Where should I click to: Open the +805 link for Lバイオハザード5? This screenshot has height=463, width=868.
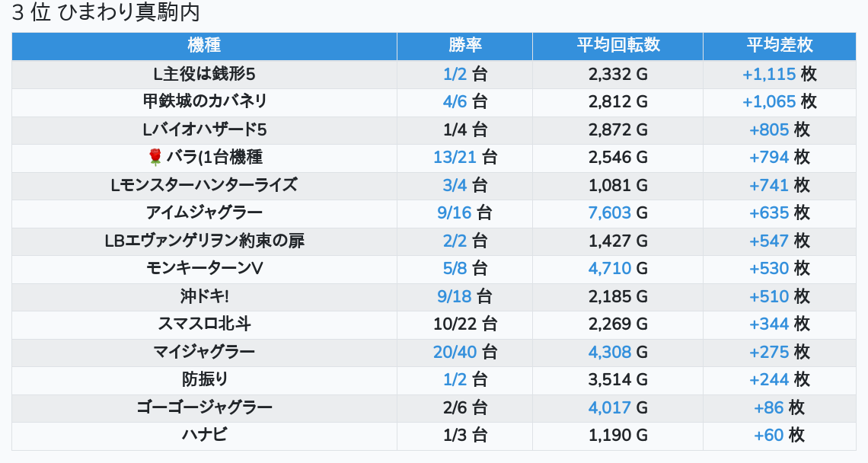(769, 130)
